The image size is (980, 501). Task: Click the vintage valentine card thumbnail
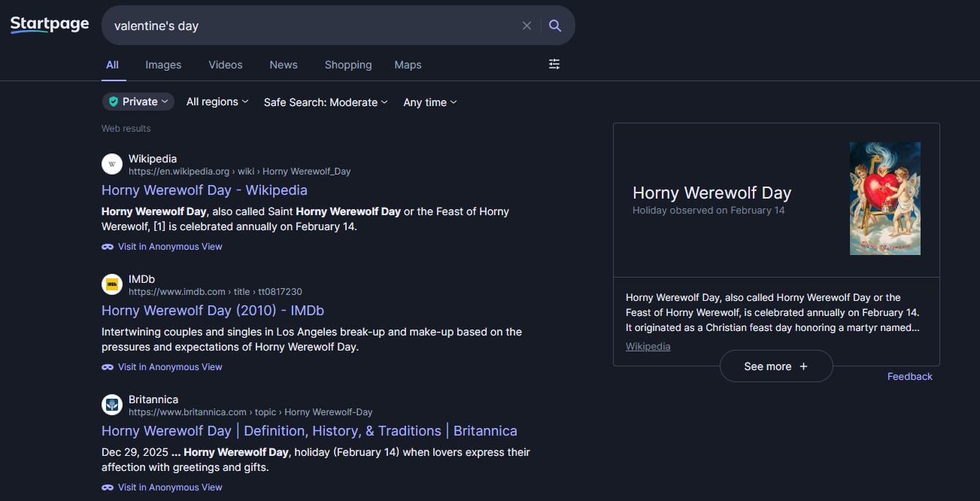tap(884, 199)
